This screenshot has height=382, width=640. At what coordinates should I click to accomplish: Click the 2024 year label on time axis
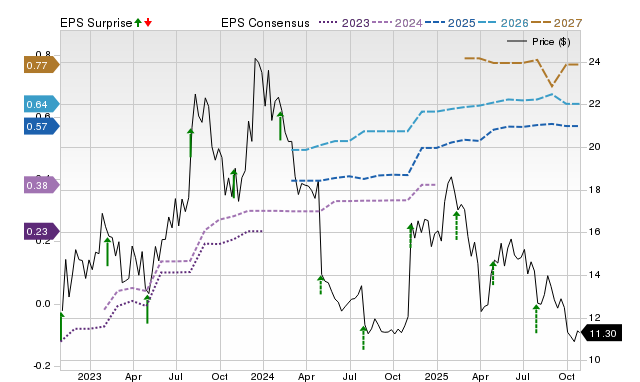coord(262,376)
